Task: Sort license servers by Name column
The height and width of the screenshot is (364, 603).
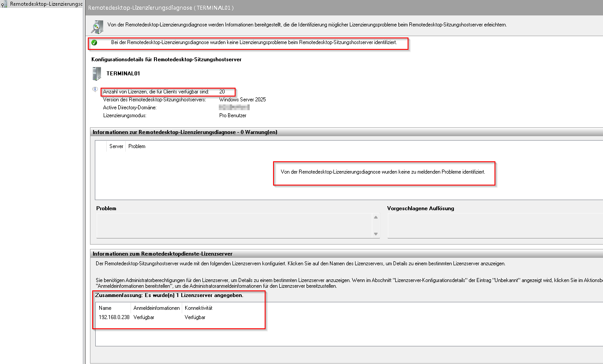Action: pos(105,308)
